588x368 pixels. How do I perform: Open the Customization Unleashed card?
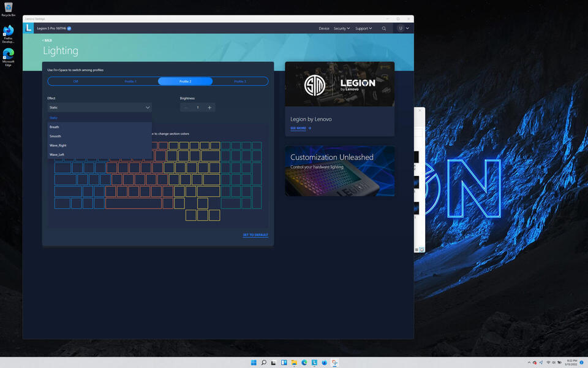pos(340,171)
